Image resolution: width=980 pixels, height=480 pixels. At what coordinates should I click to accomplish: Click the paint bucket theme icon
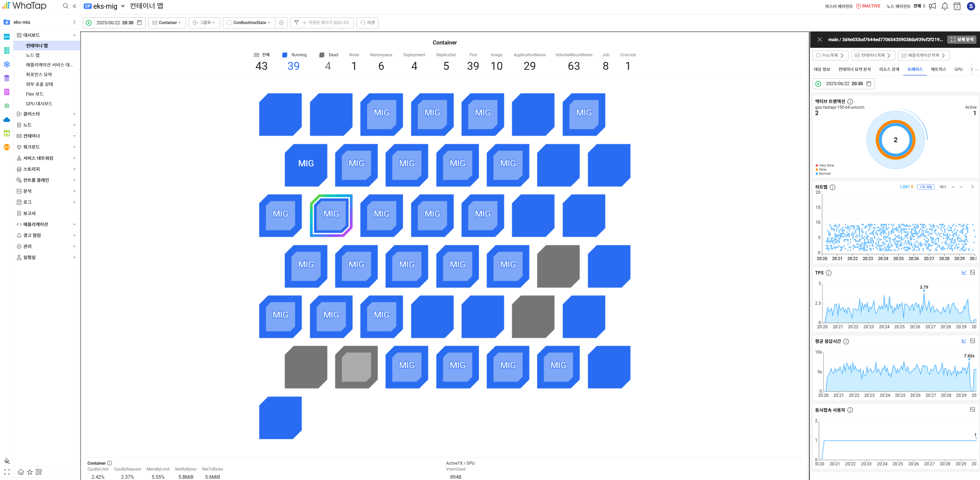[x=7, y=461]
